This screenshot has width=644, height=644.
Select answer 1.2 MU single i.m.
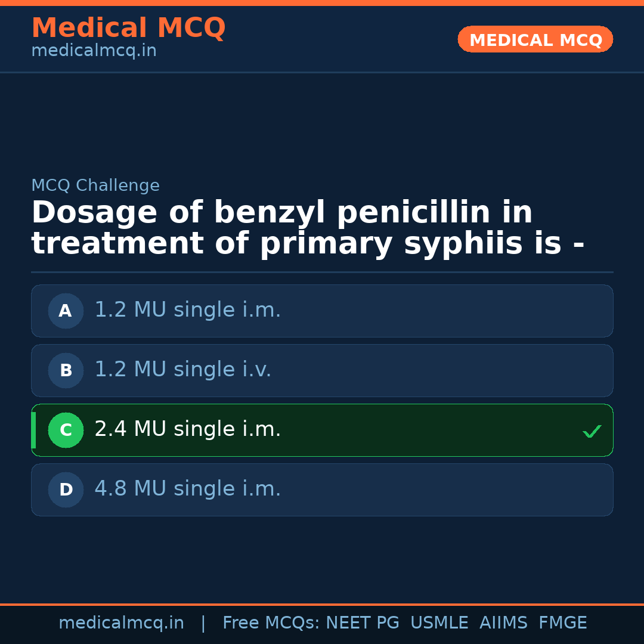point(187,310)
